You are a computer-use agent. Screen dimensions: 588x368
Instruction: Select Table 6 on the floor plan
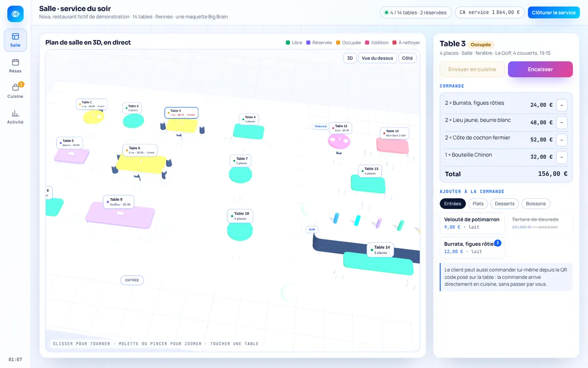(140, 150)
